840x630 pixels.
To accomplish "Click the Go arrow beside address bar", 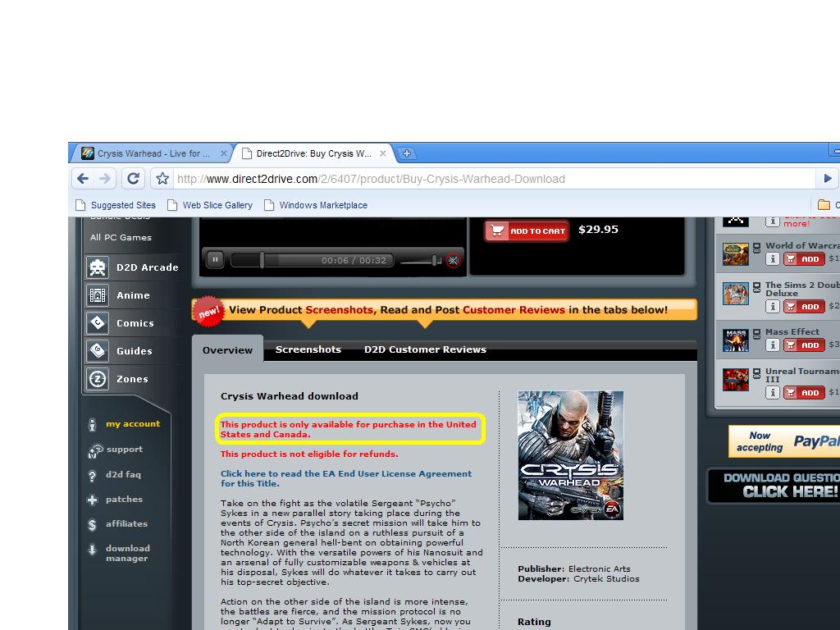I will coord(828,178).
